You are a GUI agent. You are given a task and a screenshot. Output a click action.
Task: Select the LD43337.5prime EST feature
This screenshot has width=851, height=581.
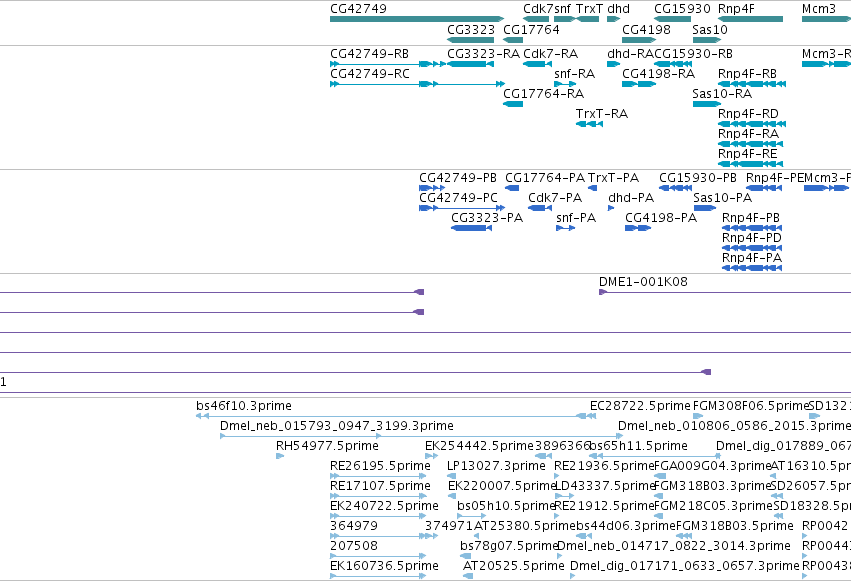pyautogui.click(x=564, y=496)
